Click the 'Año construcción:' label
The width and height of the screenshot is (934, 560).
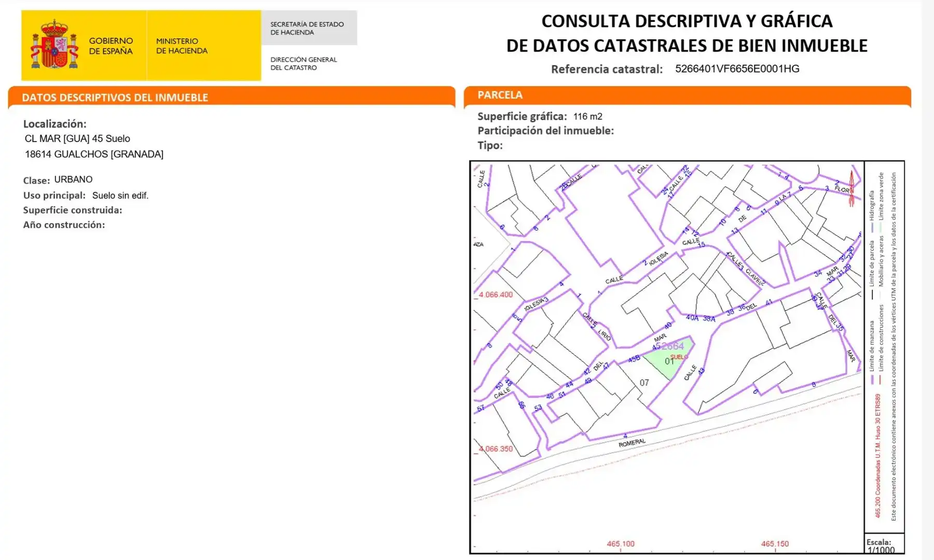point(64,225)
